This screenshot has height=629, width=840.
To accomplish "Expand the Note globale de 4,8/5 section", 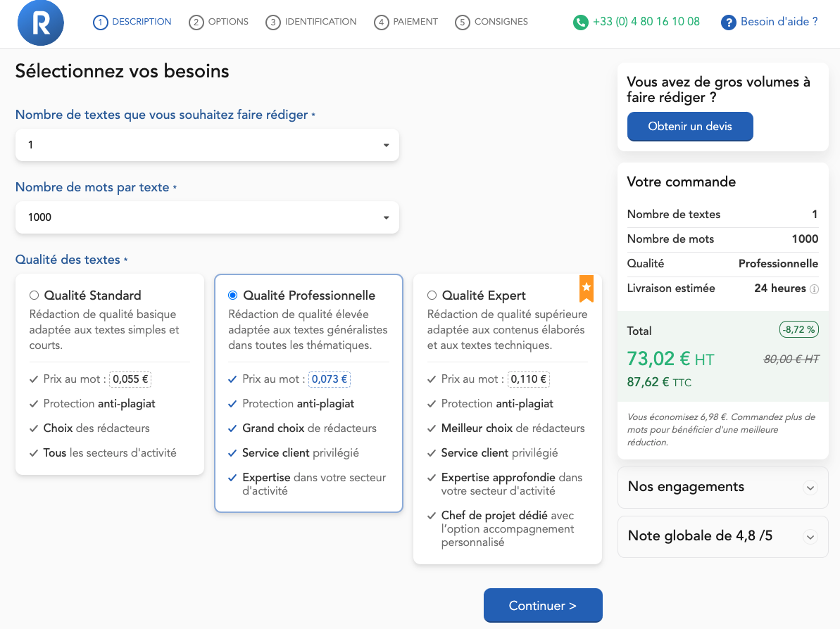I will point(722,536).
